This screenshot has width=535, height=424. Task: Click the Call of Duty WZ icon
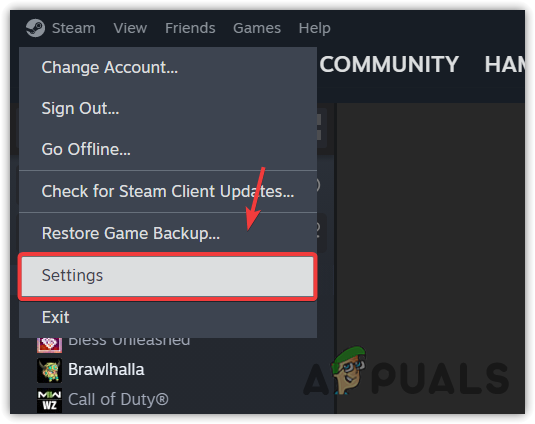[x=49, y=400]
